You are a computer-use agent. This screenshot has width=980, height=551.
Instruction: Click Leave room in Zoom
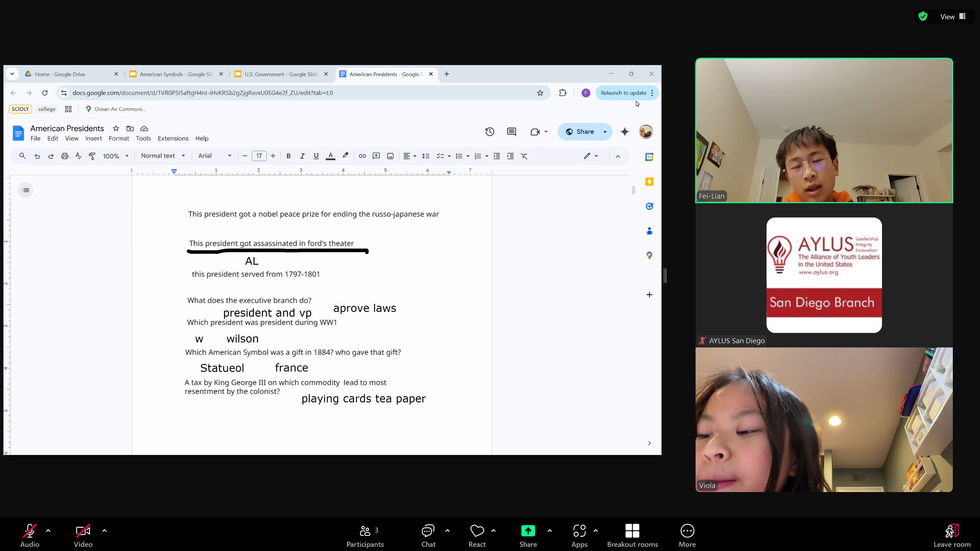pyautogui.click(x=952, y=535)
